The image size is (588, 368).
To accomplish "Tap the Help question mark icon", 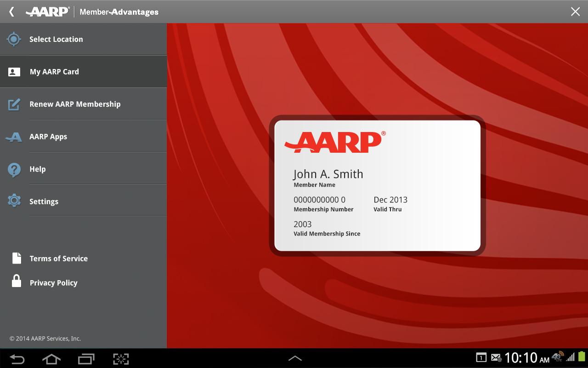I will pyautogui.click(x=14, y=169).
